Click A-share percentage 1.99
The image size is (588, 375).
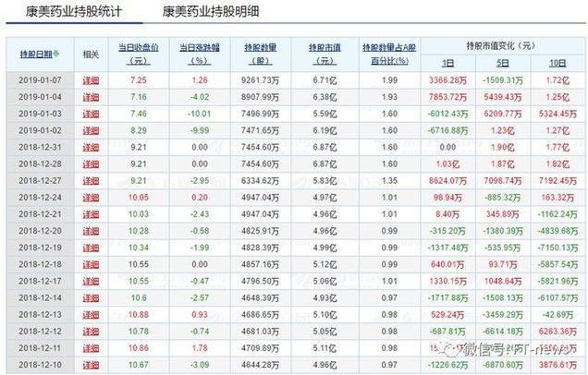(389, 80)
